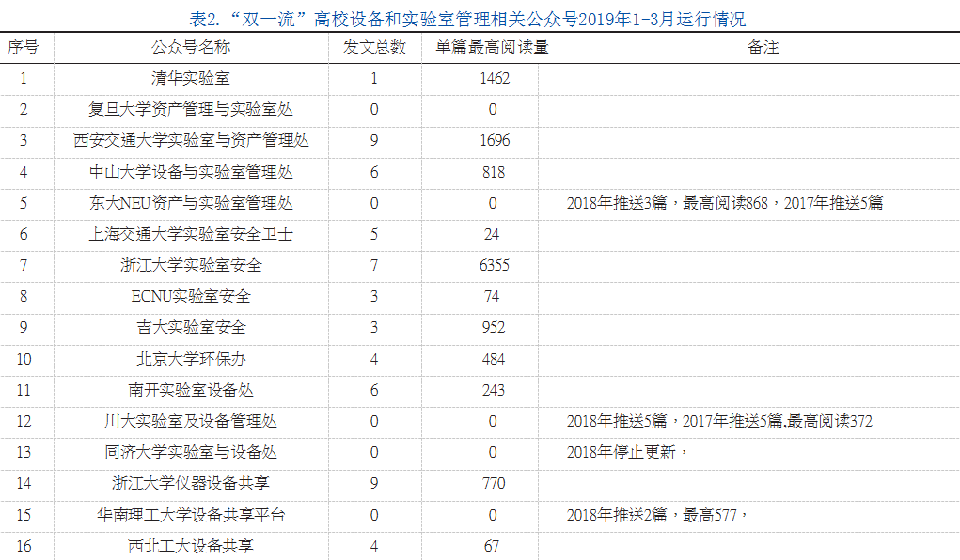Select the reading count 74
The width and height of the screenshot is (960, 560).
(492, 296)
